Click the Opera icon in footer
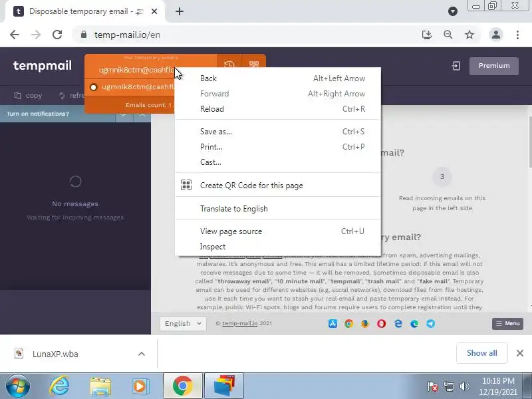532x399 pixels. (x=381, y=324)
